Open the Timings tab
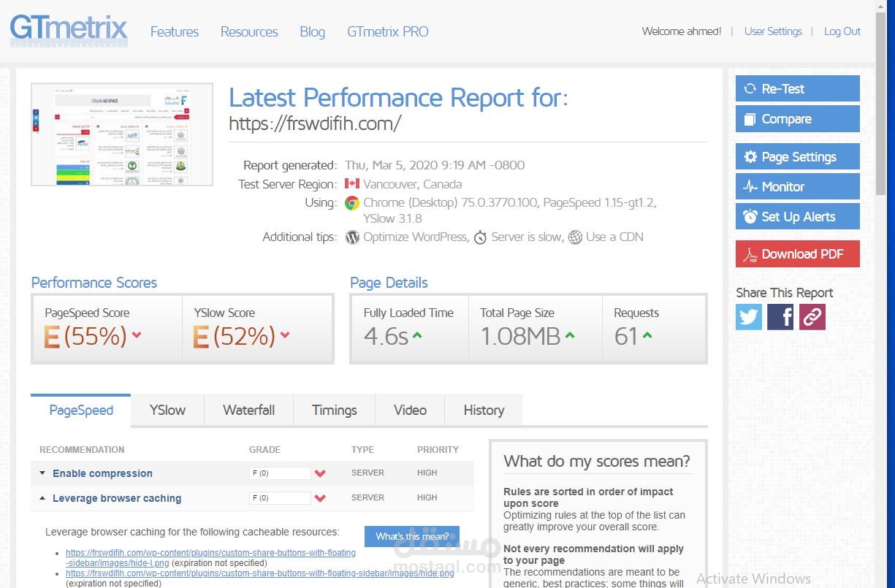This screenshot has height=588, width=895. coord(335,411)
